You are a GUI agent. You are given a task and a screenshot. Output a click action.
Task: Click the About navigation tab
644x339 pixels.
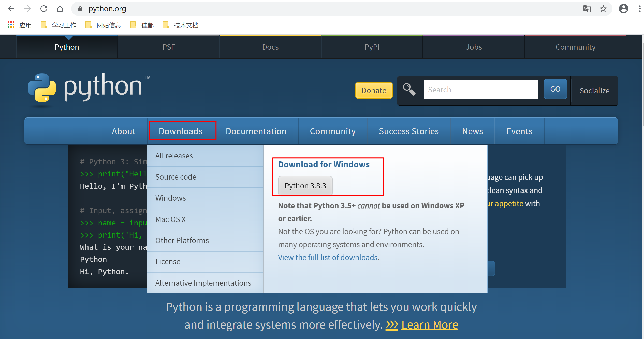tap(123, 131)
